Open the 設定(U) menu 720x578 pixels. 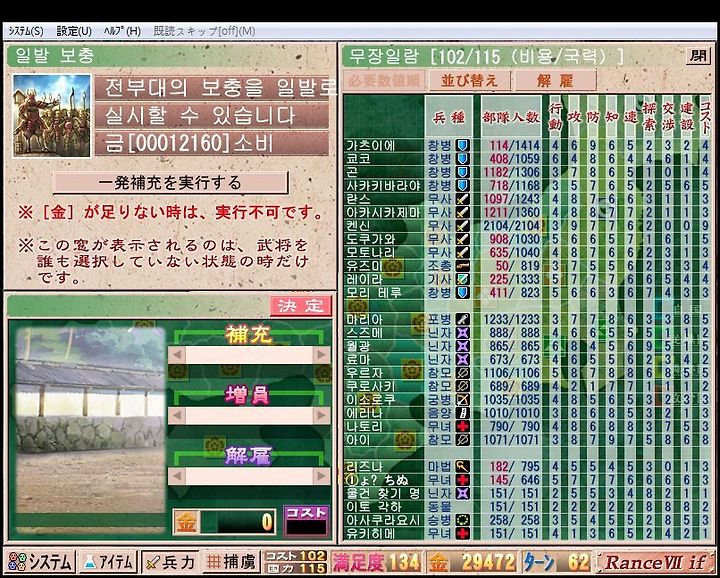pos(74,31)
